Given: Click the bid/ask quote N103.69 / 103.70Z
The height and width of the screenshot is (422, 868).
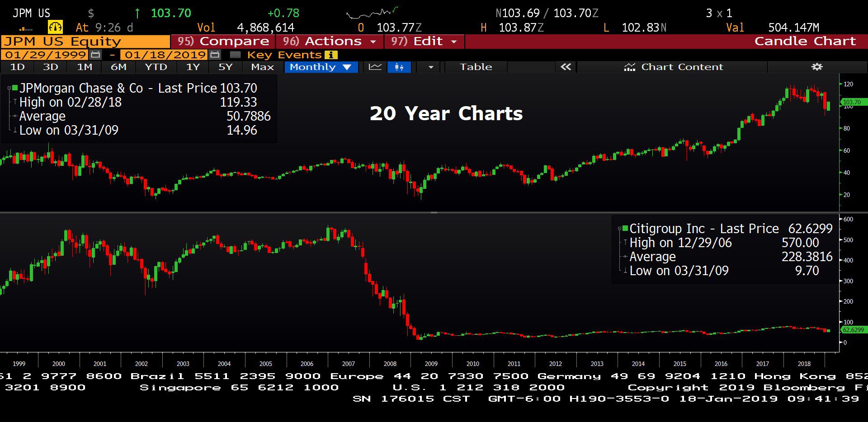Looking at the screenshot, I should tap(547, 13).
